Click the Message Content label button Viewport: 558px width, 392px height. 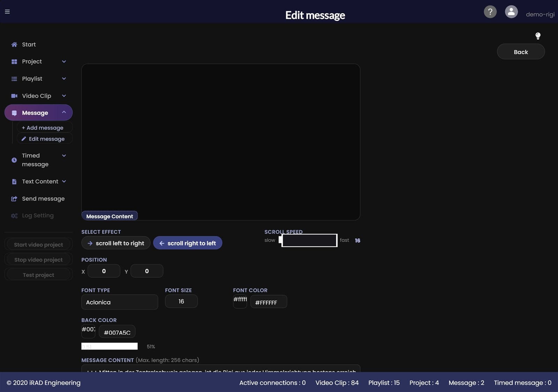point(110,216)
